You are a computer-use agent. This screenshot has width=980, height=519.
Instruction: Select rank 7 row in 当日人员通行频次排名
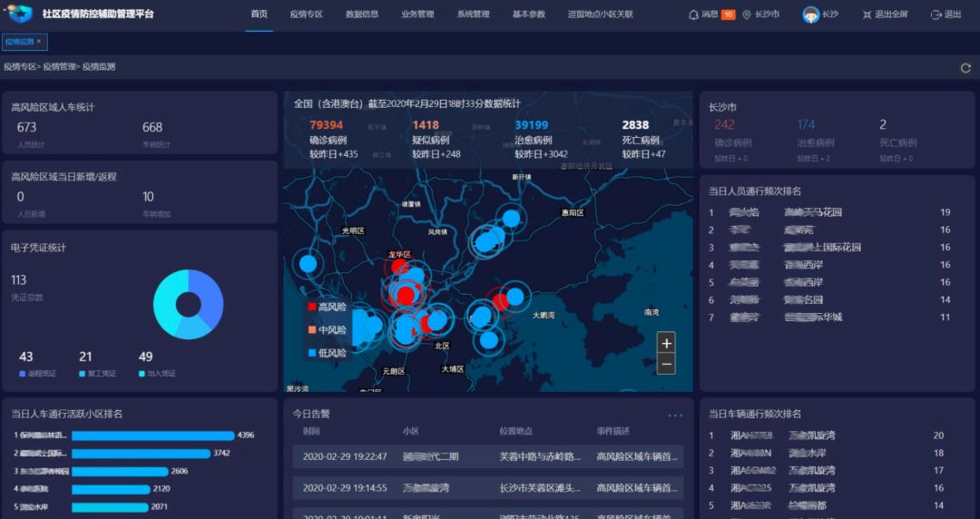[830, 318]
